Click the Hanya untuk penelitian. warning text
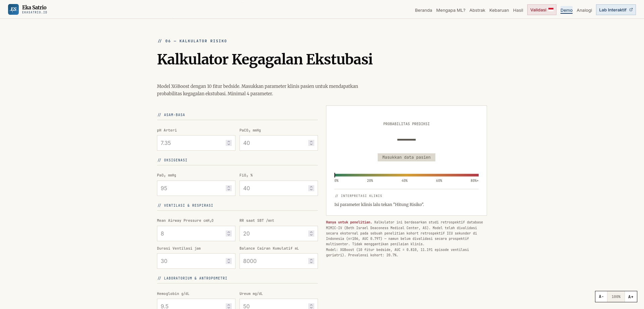Screen dimensions: 644x309 tap(349, 222)
